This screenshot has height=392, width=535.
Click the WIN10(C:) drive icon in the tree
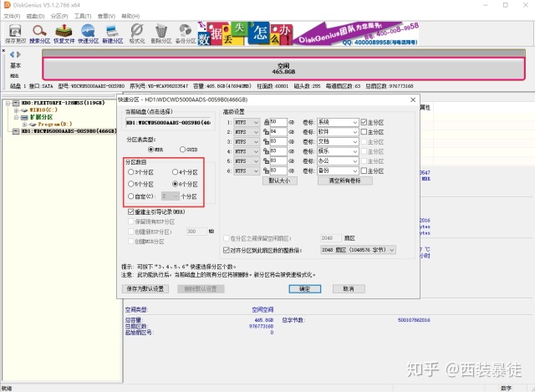24,110
